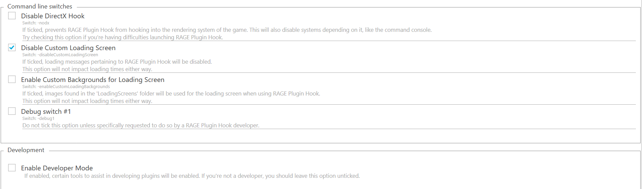
Task: Click the "Switch: -debug1" text
Action: pyautogui.click(x=38, y=119)
